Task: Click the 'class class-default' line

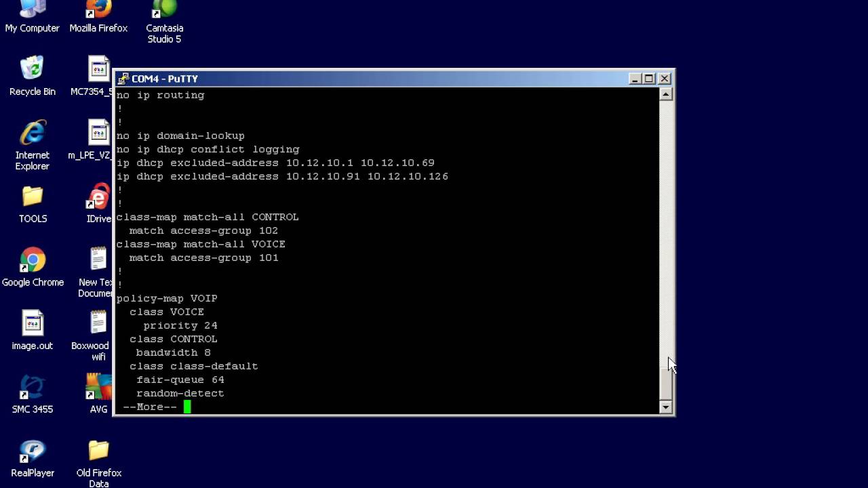Action: pos(194,366)
